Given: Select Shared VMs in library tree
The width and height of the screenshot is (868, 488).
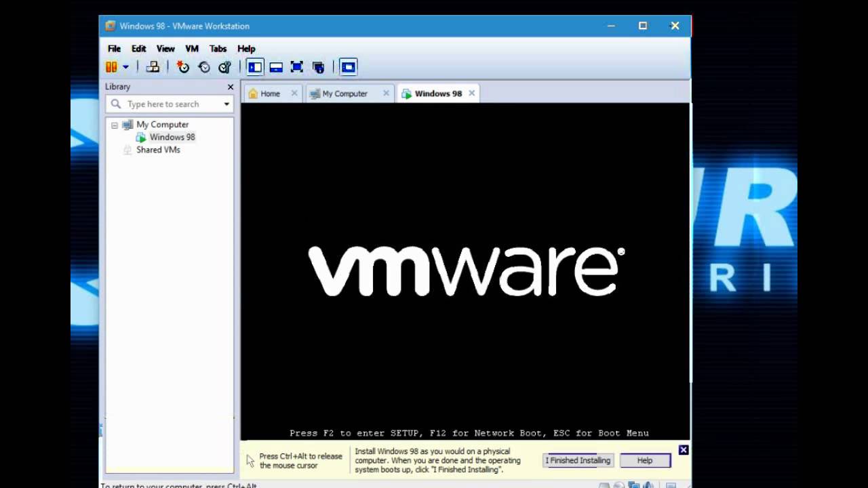Looking at the screenshot, I should point(158,150).
